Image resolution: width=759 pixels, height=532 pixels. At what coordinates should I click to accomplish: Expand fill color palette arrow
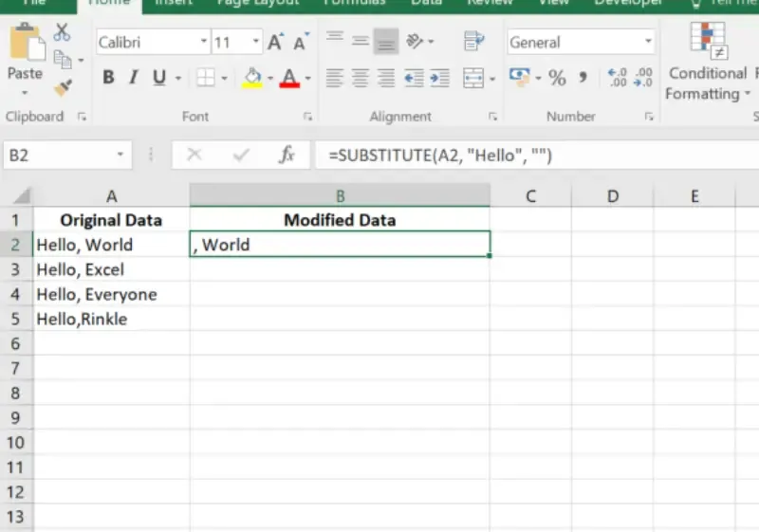point(270,78)
